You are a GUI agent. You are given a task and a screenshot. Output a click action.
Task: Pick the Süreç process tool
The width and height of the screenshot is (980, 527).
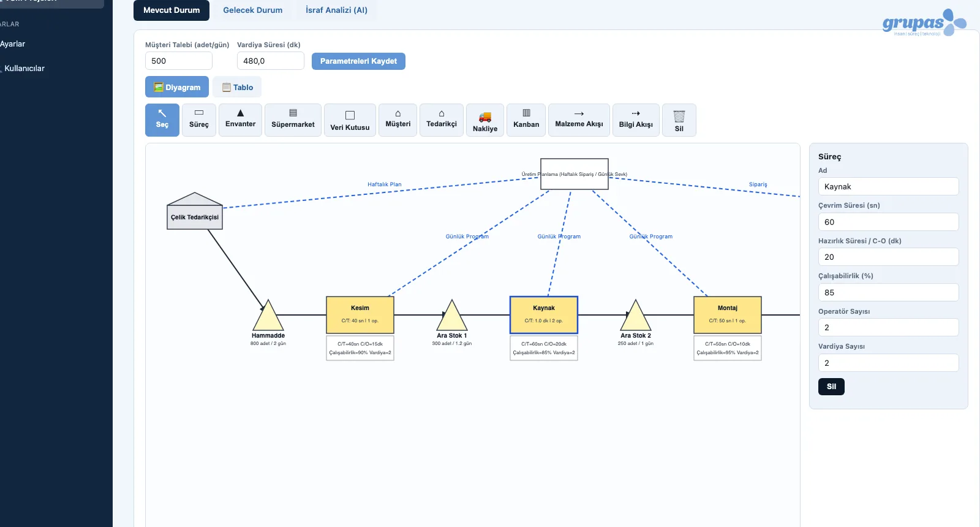point(199,120)
